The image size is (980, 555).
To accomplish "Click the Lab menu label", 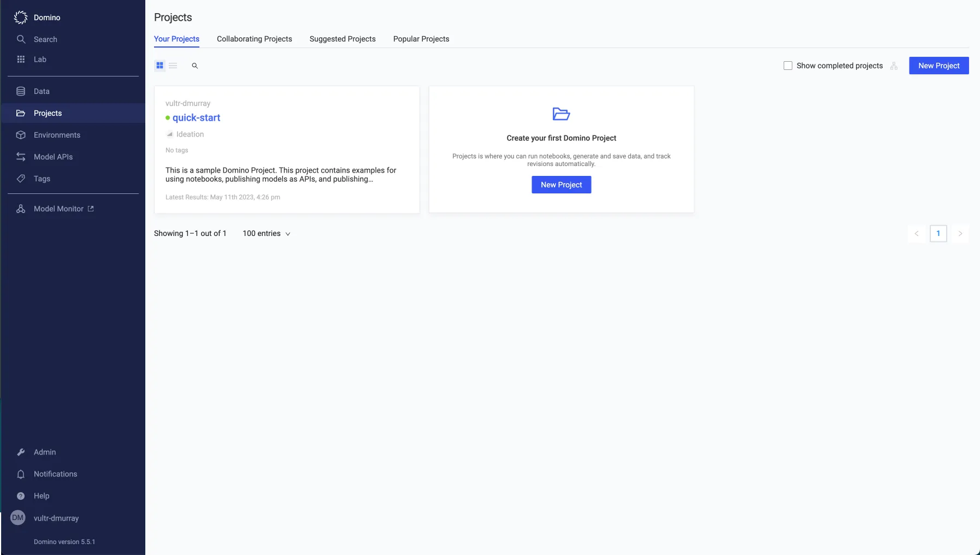I will point(40,59).
